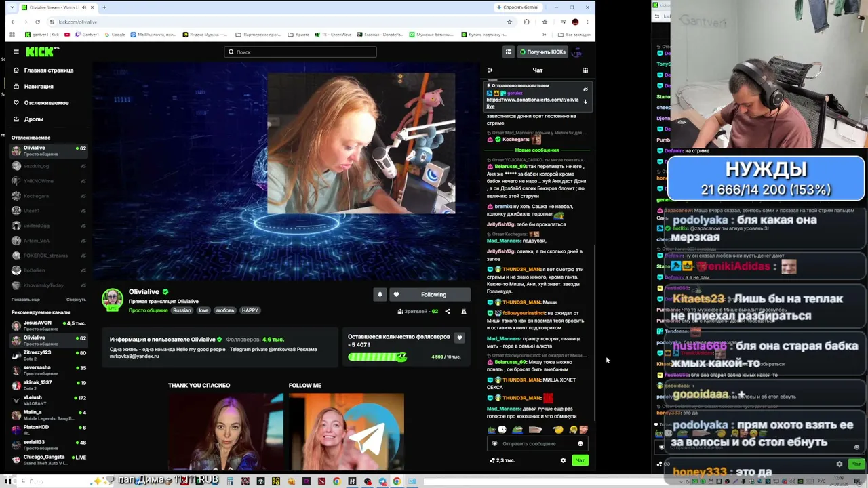Viewport: 868px width, 488px height.
Task: Open a new browser tab
Action: point(104,7)
